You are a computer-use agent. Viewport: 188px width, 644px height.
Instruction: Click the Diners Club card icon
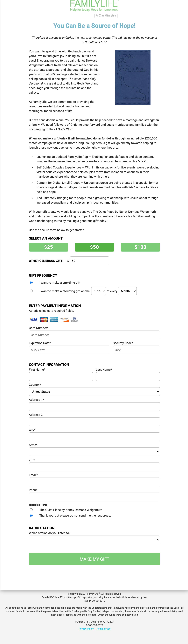tap(74, 320)
